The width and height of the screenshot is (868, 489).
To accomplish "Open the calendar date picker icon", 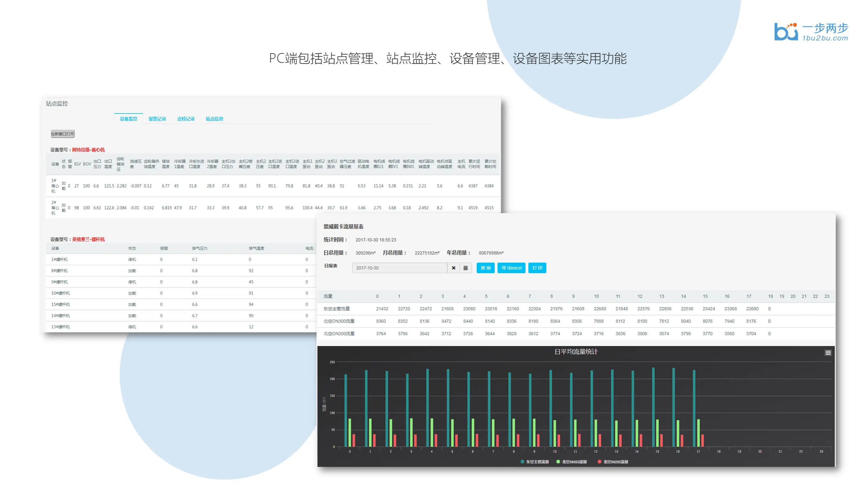I will [465, 268].
